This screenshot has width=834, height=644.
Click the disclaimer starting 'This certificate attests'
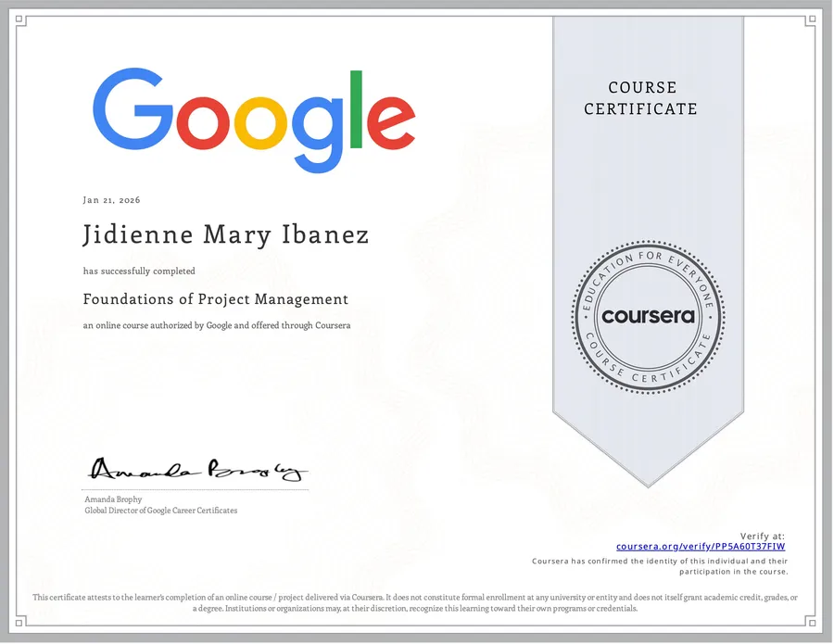[415, 602]
